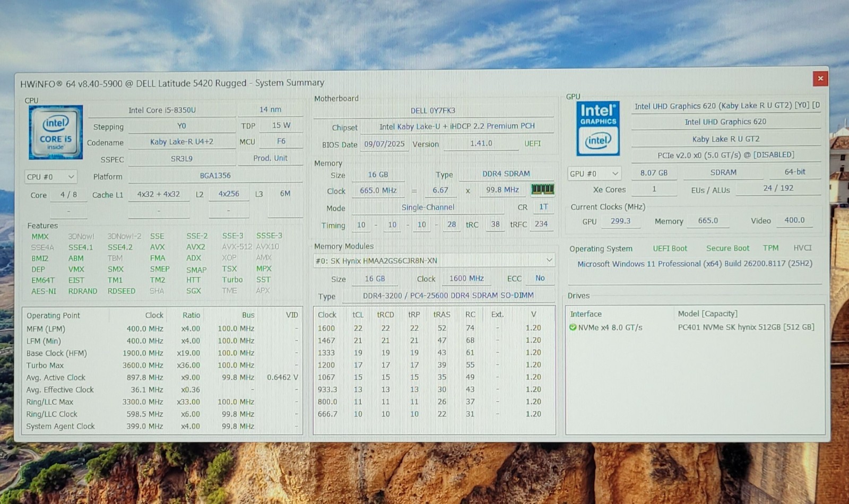This screenshot has height=504, width=849.
Task: Click the DDR4-3200 / PC4-25600 type field
Action: click(x=448, y=296)
